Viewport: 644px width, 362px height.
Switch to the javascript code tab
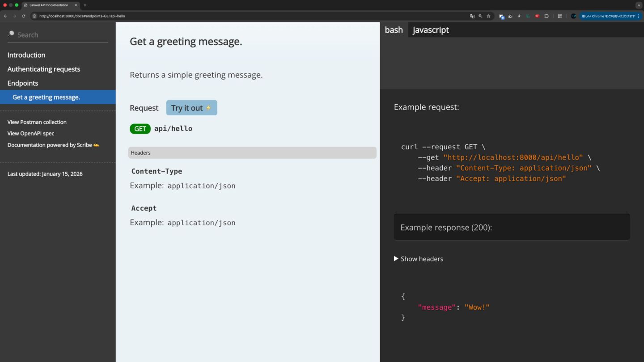pyautogui.click(x=430, y=30)
